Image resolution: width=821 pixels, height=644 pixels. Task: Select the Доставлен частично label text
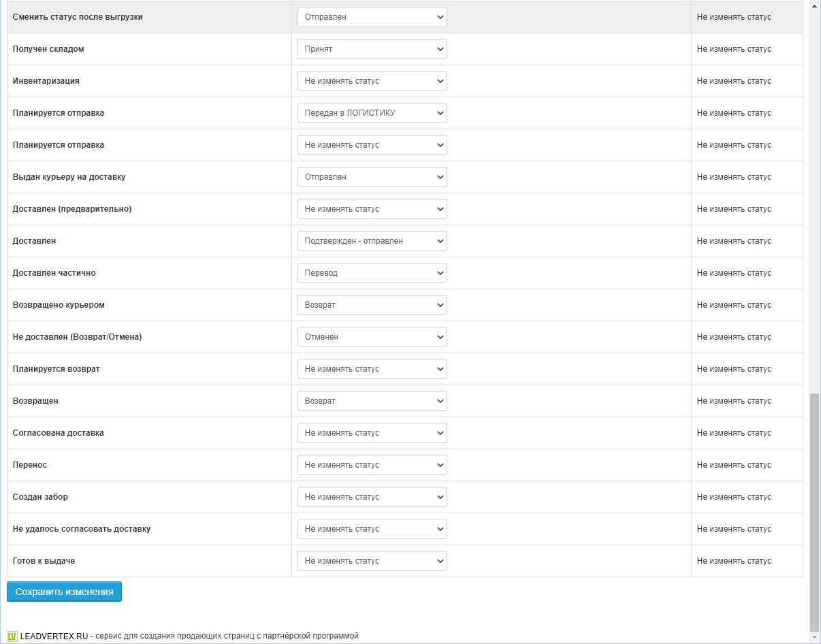[54, 273]
